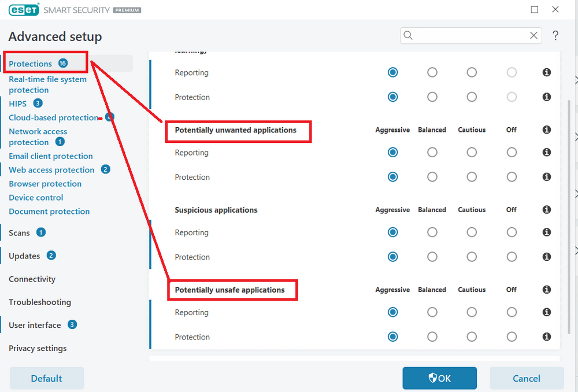Click info icon for Potentially unsafe applications Protection row
The image size is (578, 392).
547,336
